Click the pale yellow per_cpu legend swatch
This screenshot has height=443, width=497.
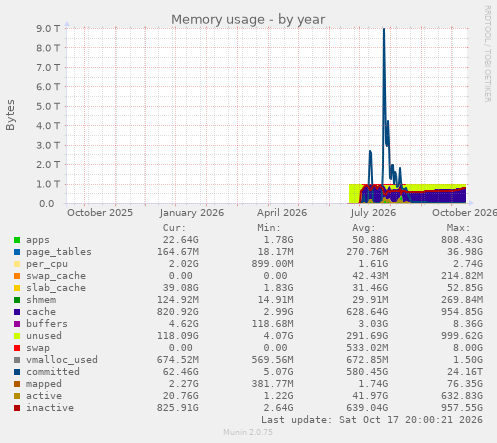(17, 264)
